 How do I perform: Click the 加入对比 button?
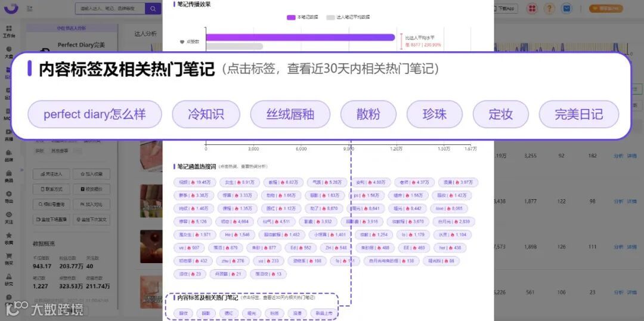pos(92,204)
